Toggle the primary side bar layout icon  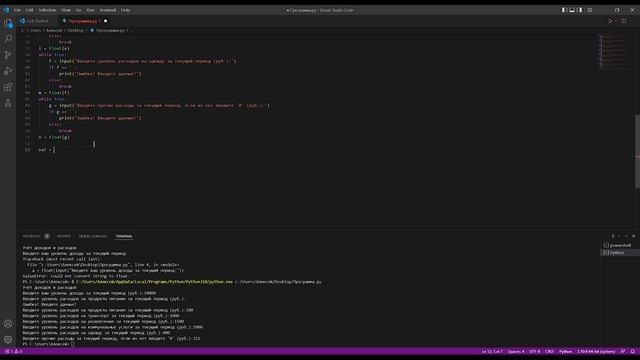(564, 10)
